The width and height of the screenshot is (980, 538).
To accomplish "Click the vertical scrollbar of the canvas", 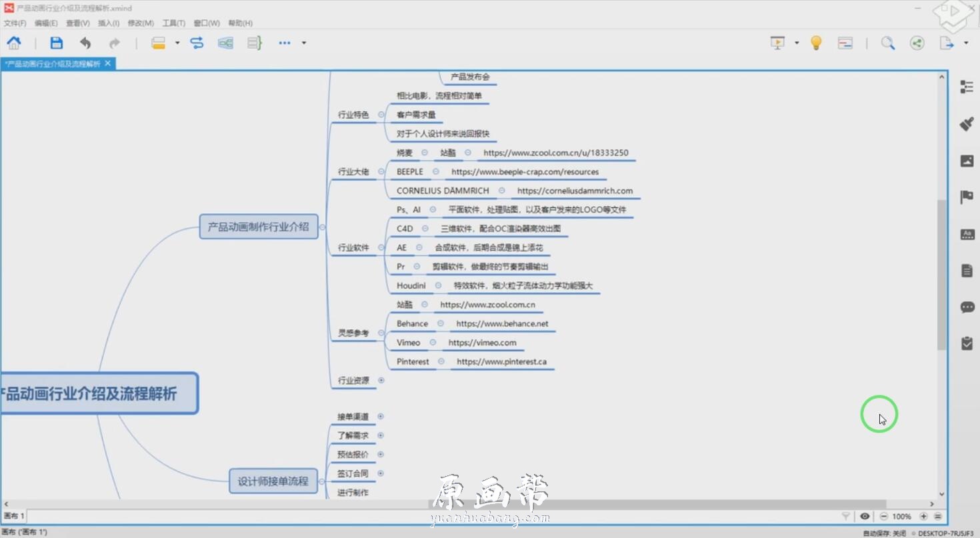I will click(x=941, y=275).
